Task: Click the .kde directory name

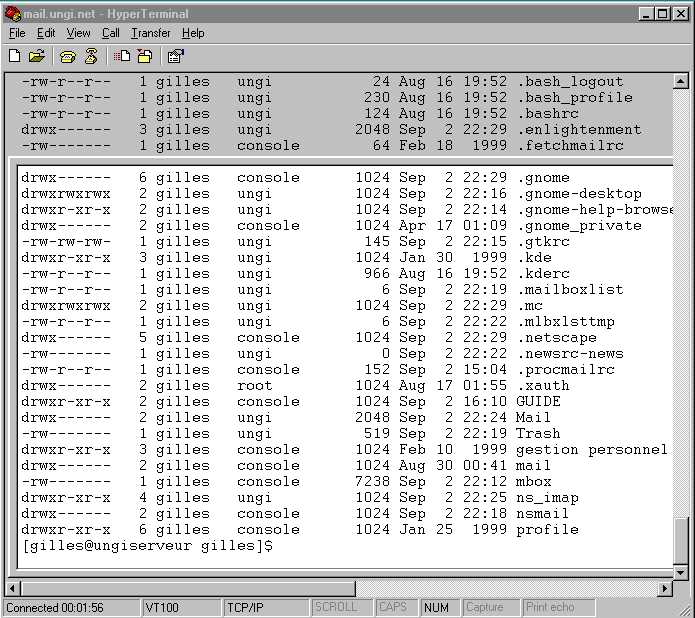Action: [535, 258]
